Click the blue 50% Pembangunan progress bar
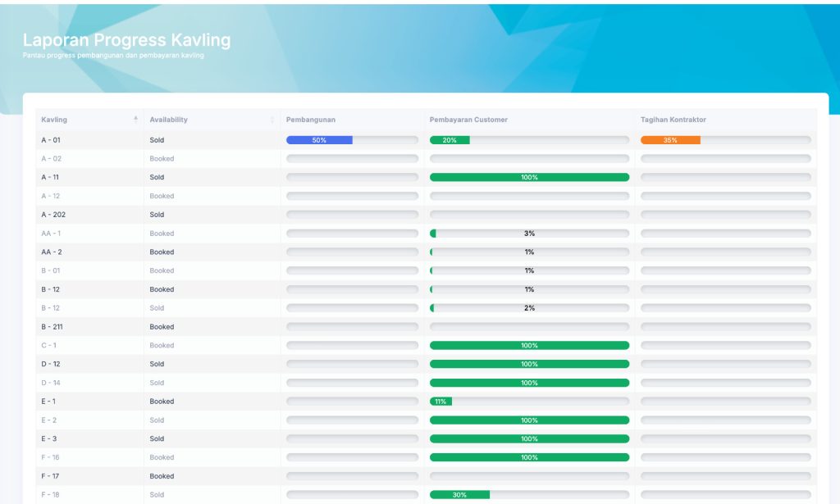 click(x=319, y=140)
